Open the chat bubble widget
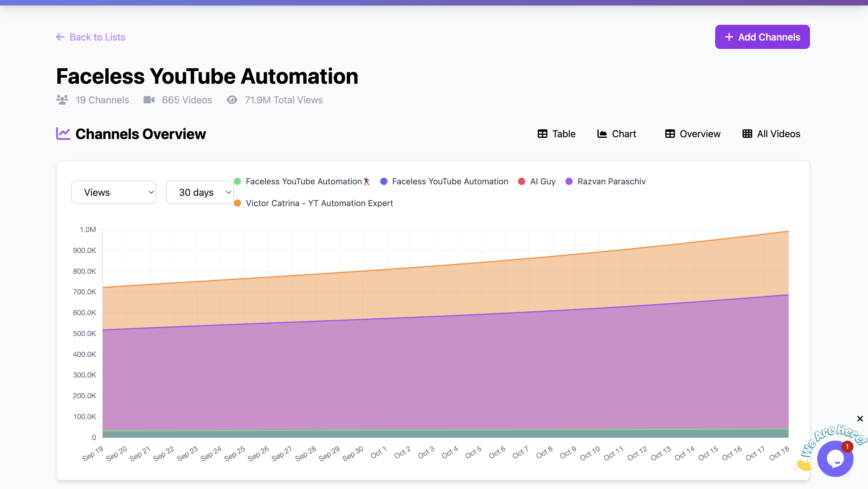The width and height of the screenshot is (868, 489). point(835,459)
